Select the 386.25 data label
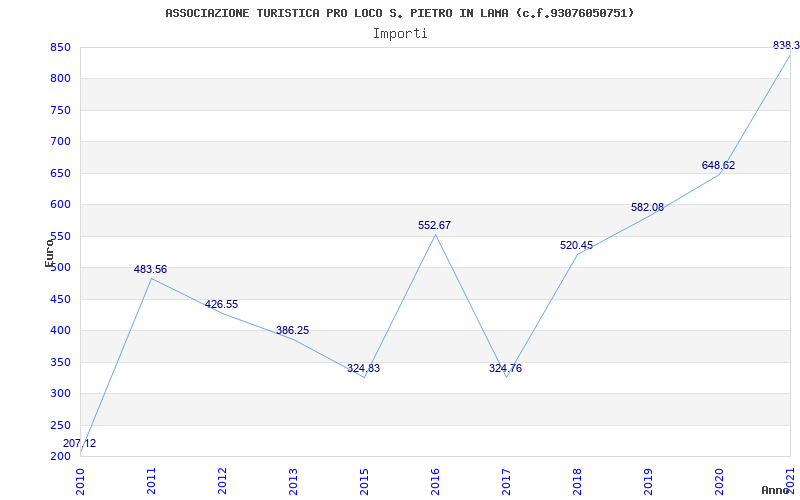800x500 pixels. click(292, 331)
